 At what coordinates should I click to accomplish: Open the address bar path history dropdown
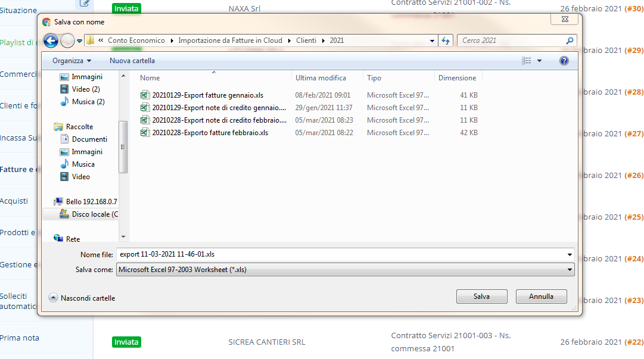[433, 41]
